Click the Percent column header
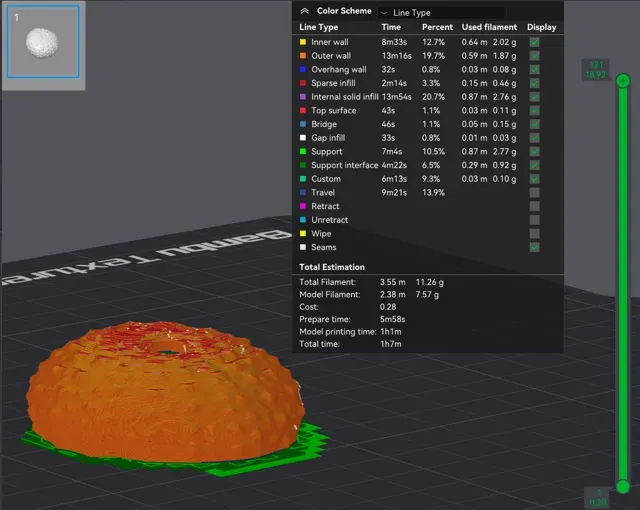This screenshot has height=510, width=640. click(x=437, y=27)
